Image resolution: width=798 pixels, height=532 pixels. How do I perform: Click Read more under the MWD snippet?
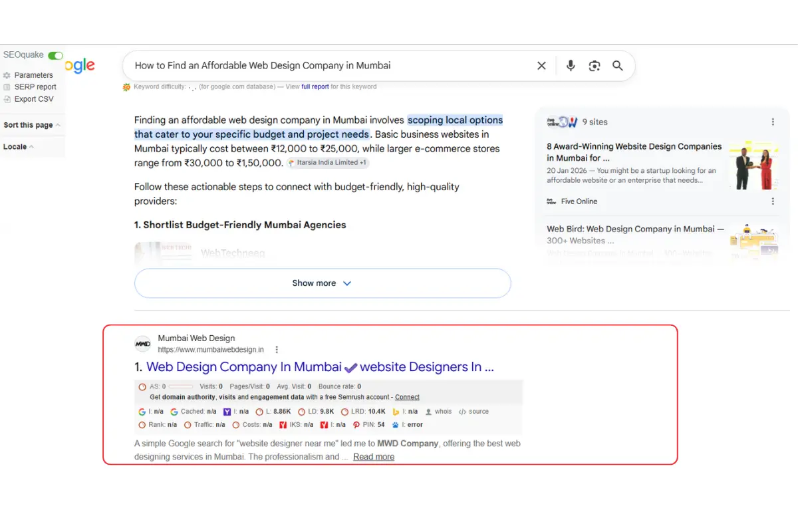point(374,457)
